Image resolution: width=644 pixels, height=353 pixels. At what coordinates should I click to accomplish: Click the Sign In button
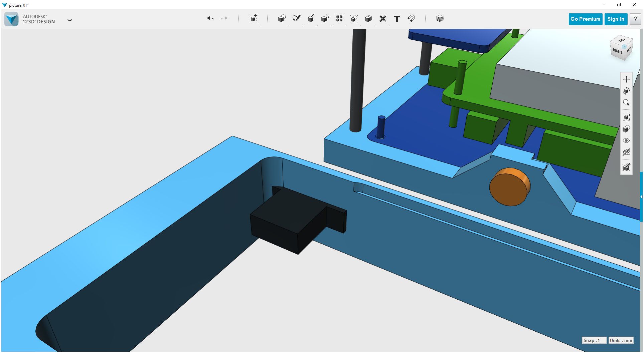pos(616,19)
